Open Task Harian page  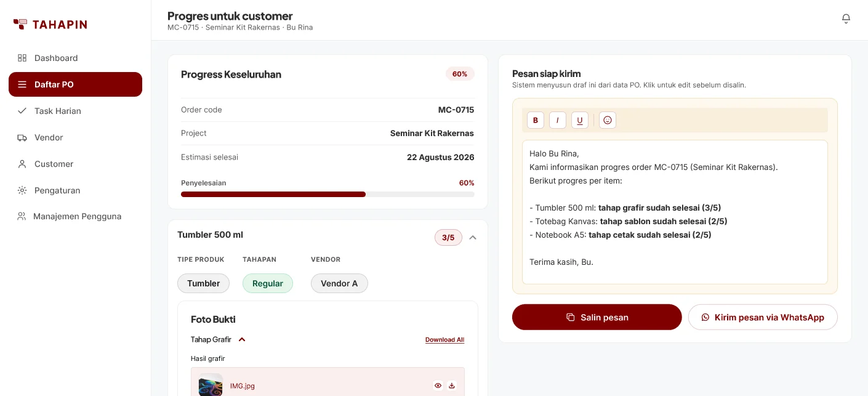[x=75, y=111]
